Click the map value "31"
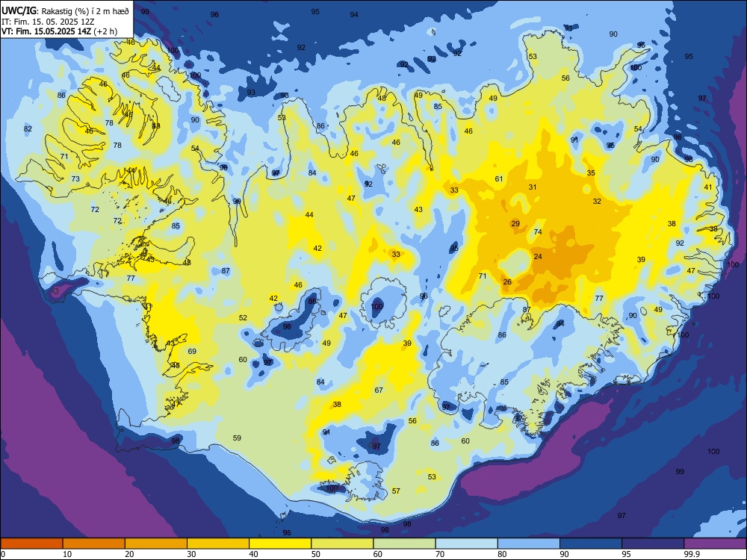Image resolution: width=747 pixels, height=560 pixels. point(533,187)
